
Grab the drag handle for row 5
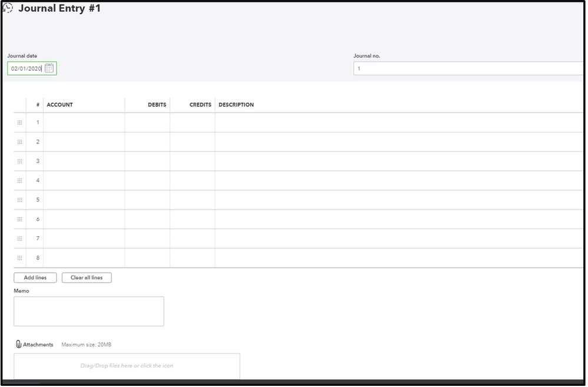coord(20,200)
